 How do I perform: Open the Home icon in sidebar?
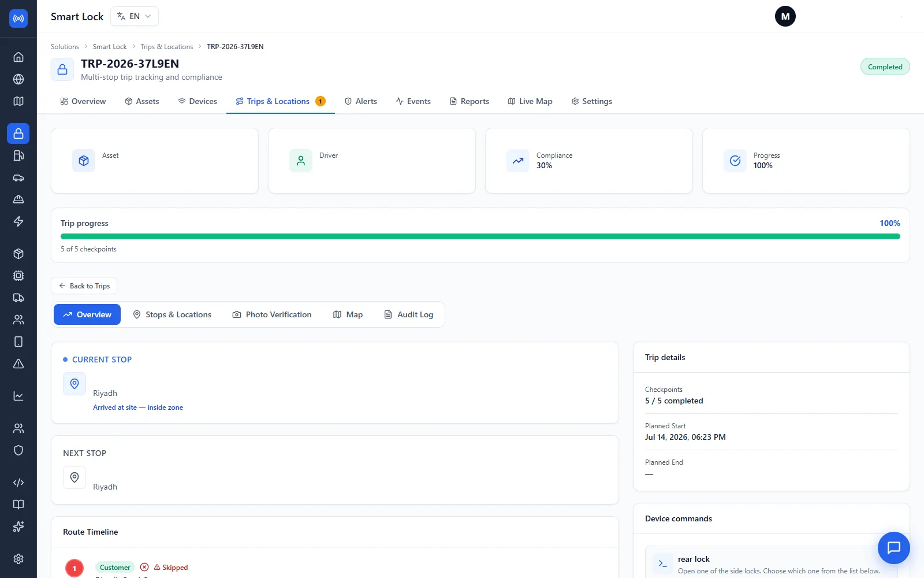click(18, 57)
